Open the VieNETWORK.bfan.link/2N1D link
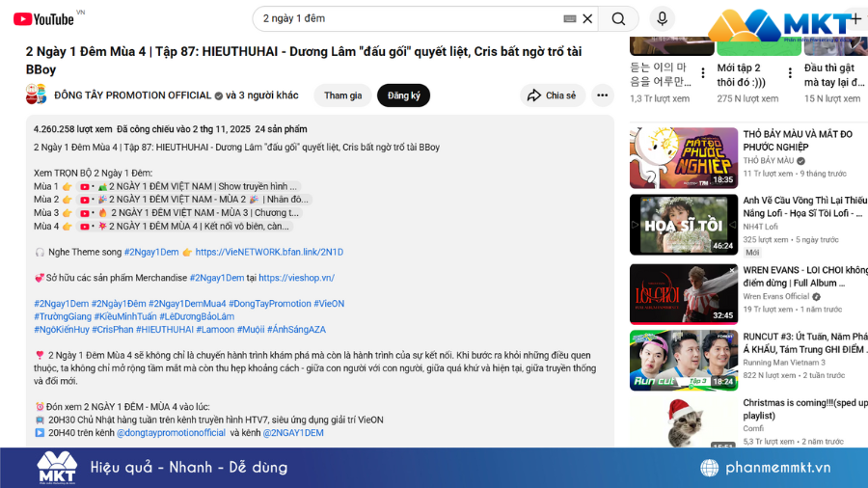868x488 pixels. (269, 252)
